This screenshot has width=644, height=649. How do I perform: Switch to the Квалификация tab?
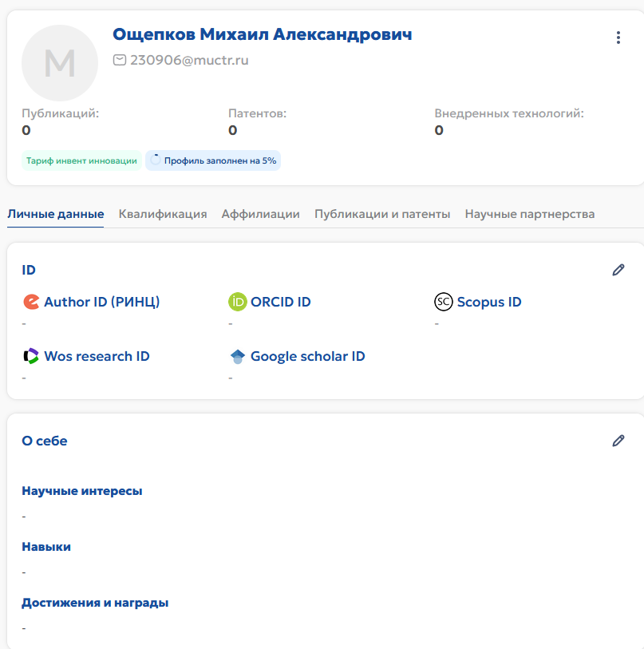point(163,214)
